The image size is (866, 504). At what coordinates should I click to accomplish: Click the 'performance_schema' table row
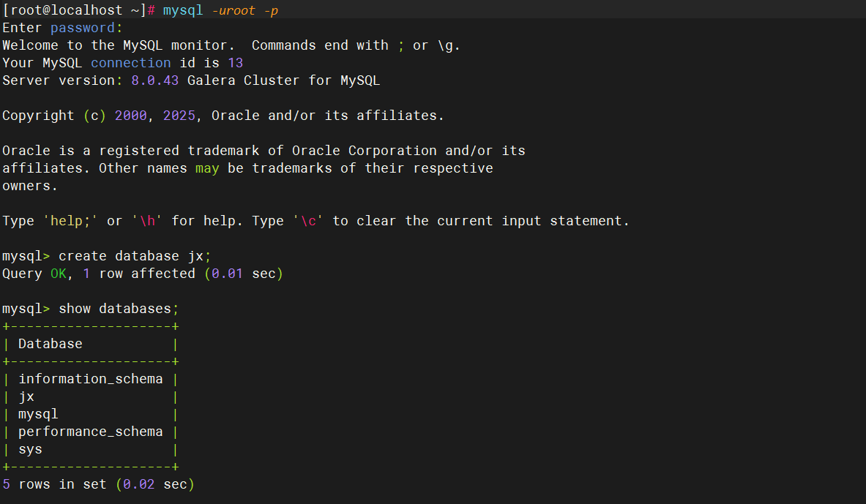(x=91, y=432)
